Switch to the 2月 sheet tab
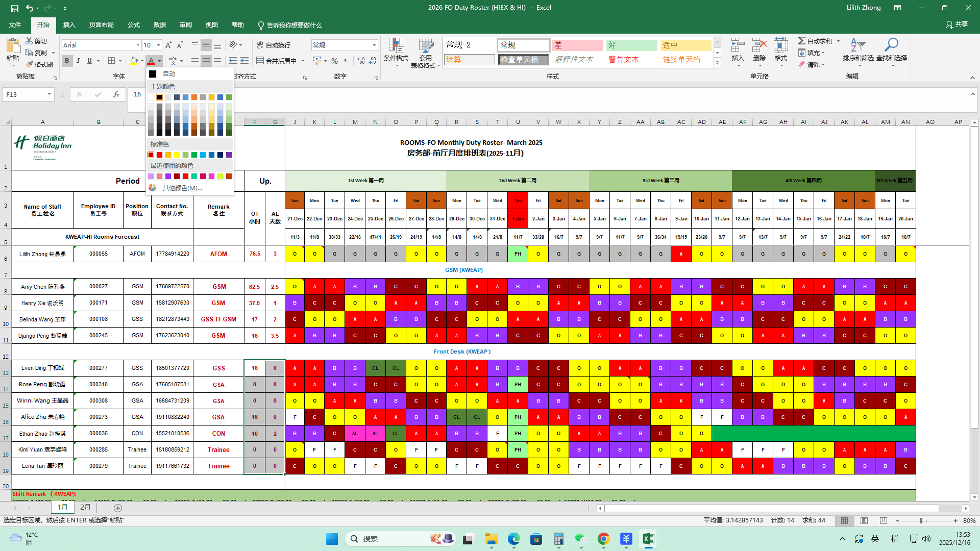The image size is (980, 551). (85, 508)
